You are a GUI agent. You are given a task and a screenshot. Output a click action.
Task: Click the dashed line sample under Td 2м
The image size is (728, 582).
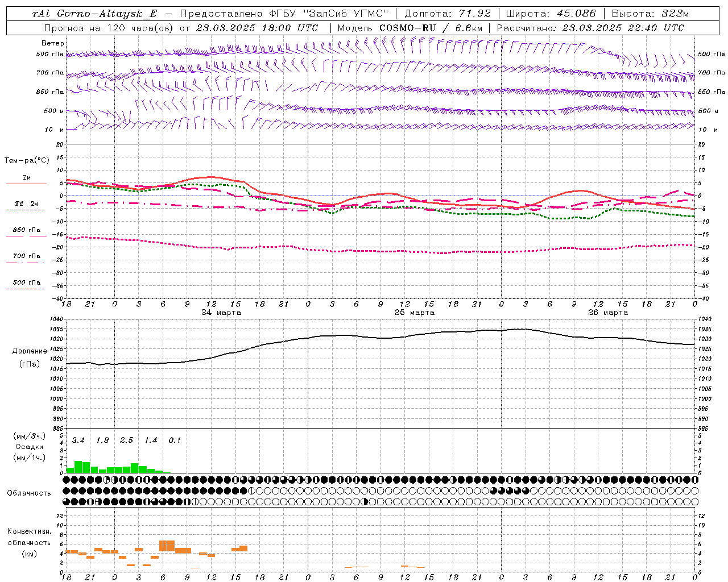click(26, 210)
